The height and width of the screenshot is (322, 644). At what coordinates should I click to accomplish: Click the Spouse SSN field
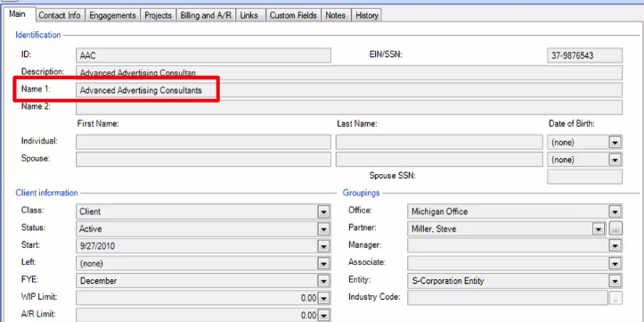[x=584, y=177]
